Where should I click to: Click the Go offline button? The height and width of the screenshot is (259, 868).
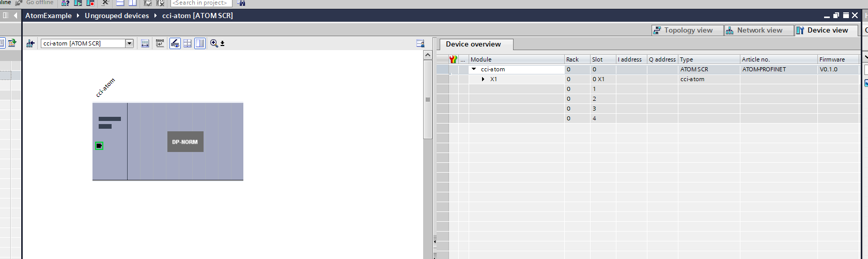pos(35,3)
